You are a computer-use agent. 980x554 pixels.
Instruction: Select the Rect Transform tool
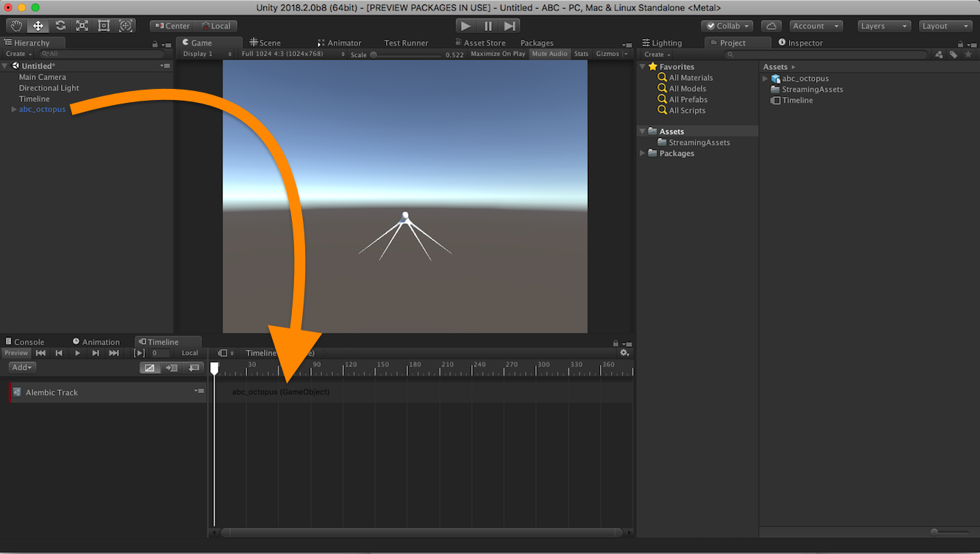tap(104, 26)
